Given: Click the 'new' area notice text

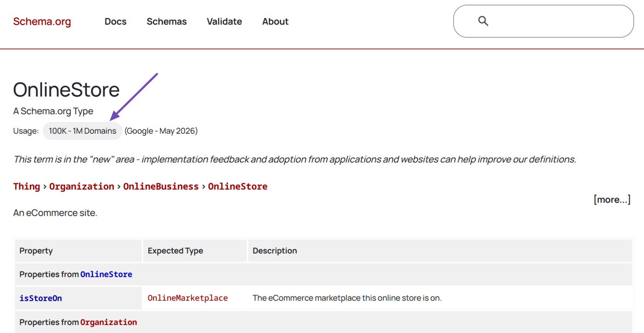Looking at the screenshot, I should (294, 159).
